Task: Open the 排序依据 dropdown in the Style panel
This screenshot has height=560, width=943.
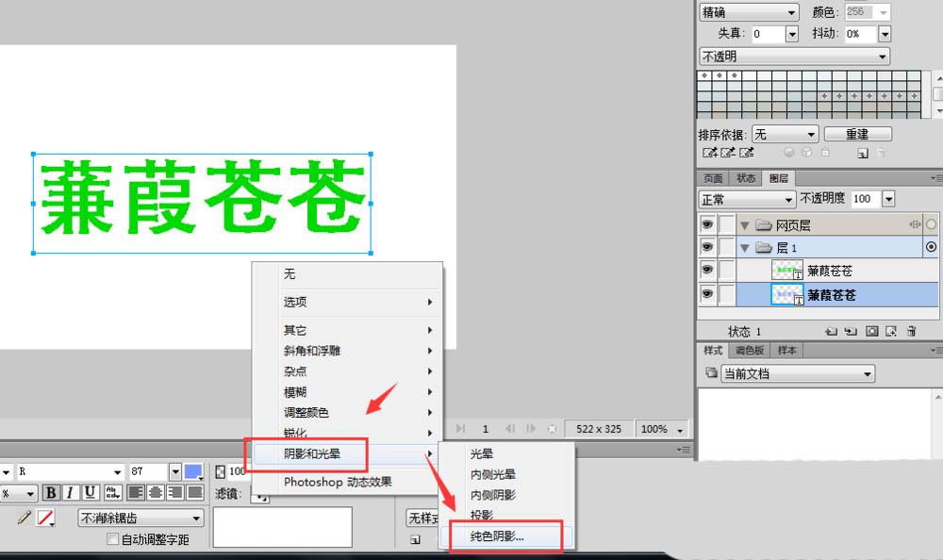Action: (786, 133)
